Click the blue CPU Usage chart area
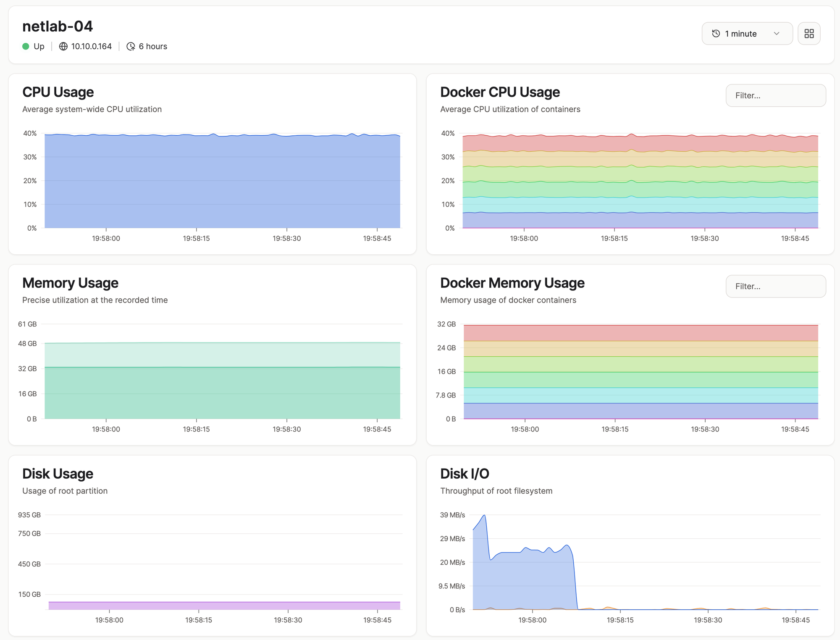The width and height of the screenshot is (840, 640). (x=222, y=182)
